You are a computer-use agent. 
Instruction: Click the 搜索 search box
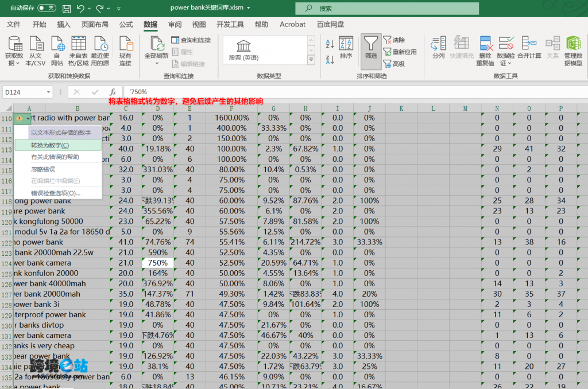[x=387, y=8]
